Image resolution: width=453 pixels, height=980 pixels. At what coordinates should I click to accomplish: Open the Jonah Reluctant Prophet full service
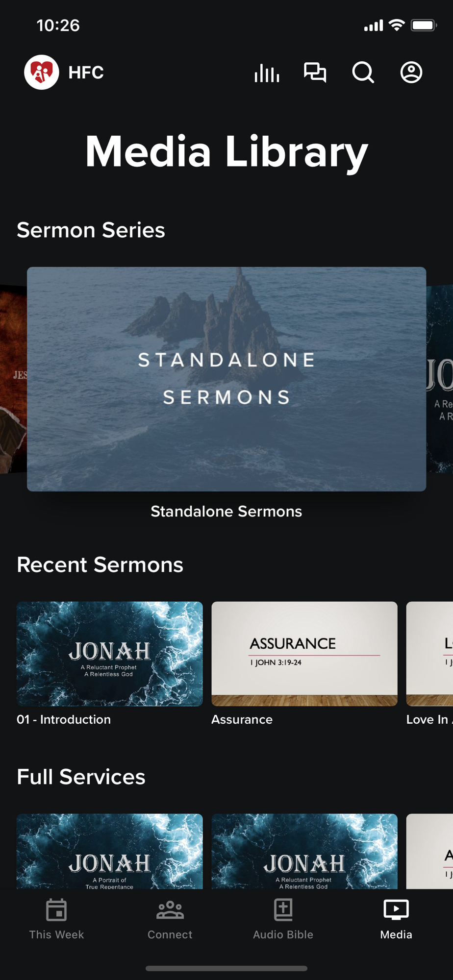[x=304, y=852]
